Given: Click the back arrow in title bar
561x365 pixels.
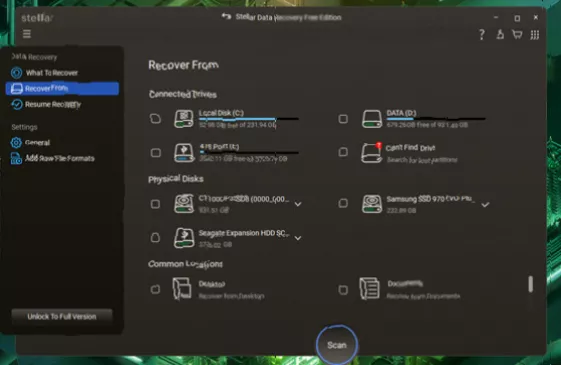Looking at the screenshot, I should click(226, 16).
